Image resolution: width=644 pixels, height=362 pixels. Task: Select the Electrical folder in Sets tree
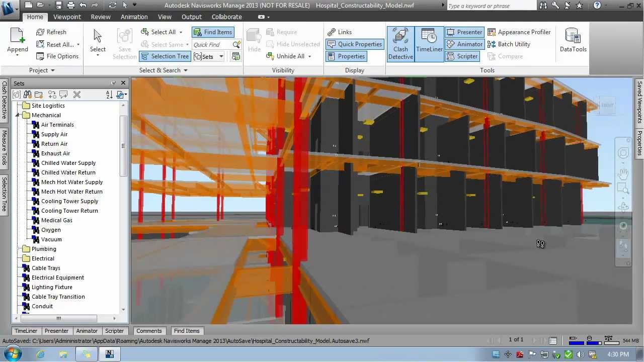point(43,258)
